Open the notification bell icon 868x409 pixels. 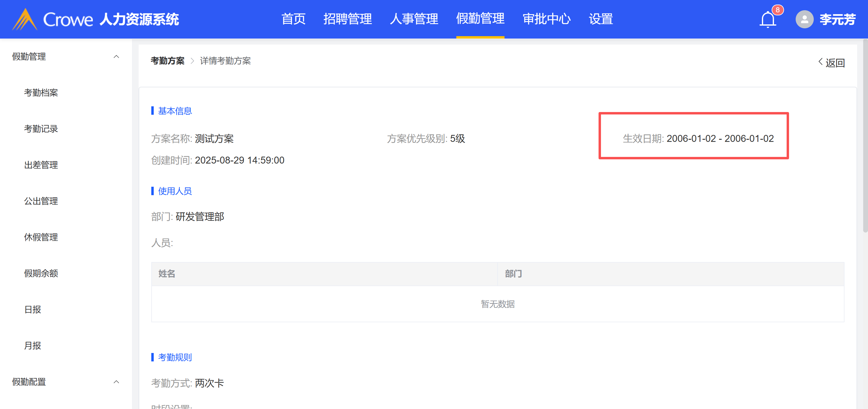767,20
